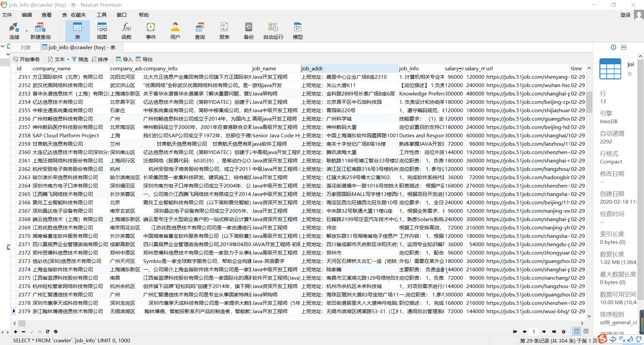Open the 备份 (Backup) toolbar icon

(249, 31)
